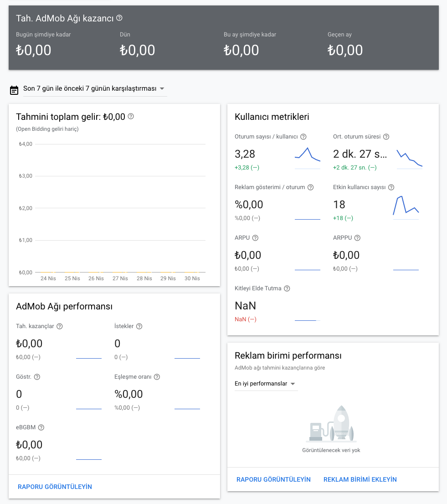Screen dimensions: 447x504
Task: Click the ₺4,00 axis label
Action: (26, 144)
